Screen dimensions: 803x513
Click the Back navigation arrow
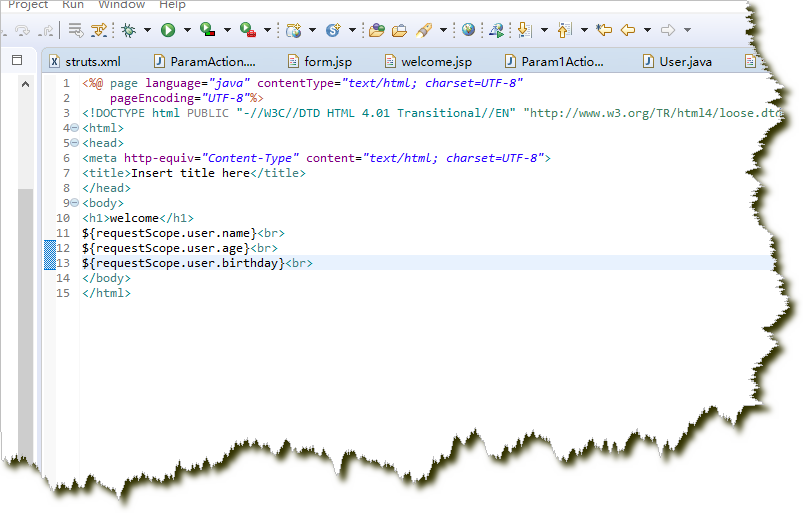[x=628, y=30]
